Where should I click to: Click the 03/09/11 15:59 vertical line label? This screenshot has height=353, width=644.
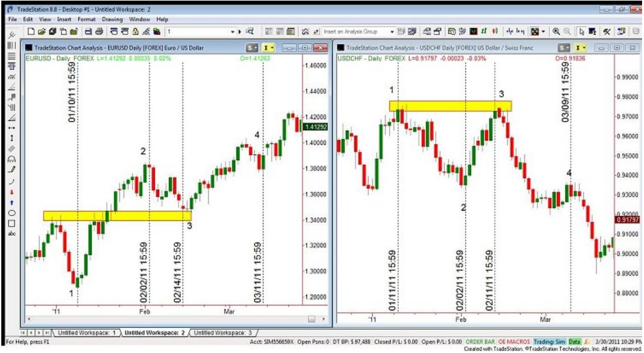click(x=566, y=92)
